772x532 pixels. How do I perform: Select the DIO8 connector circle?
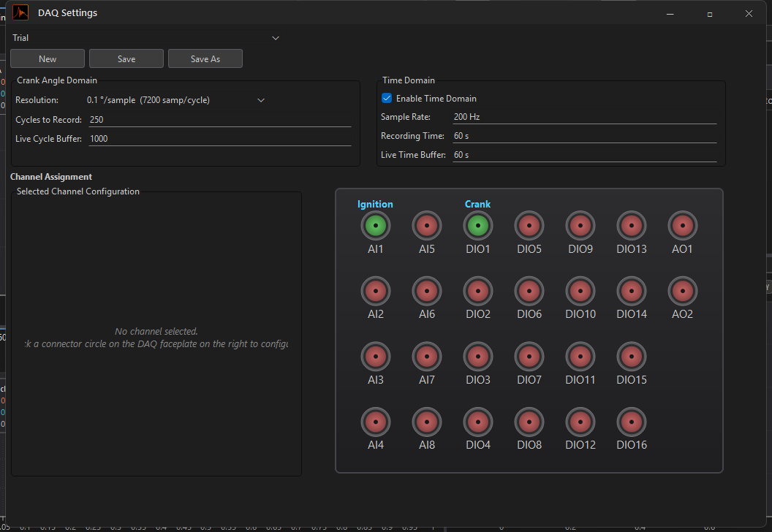pyautogui.click(x=529, y=422)
